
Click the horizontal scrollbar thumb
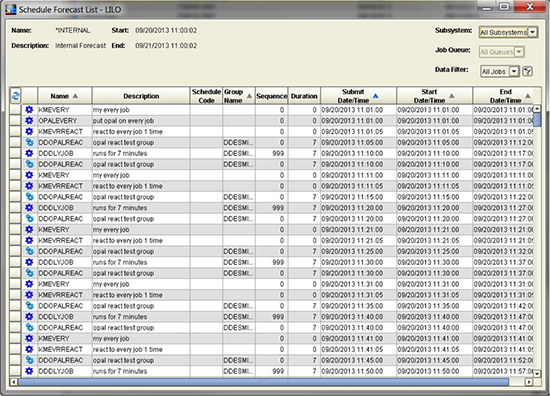[263, 382]
